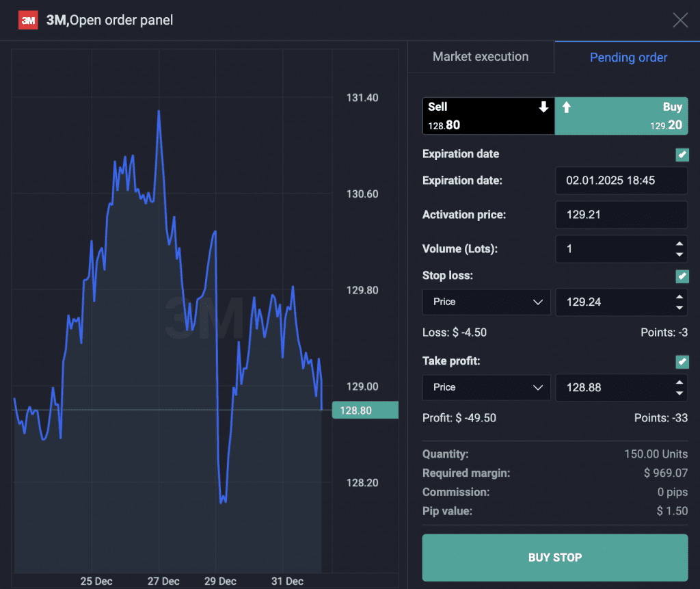
Task: Click the current price tag 128.80 on chart
Action: click(x=365, y=409)
